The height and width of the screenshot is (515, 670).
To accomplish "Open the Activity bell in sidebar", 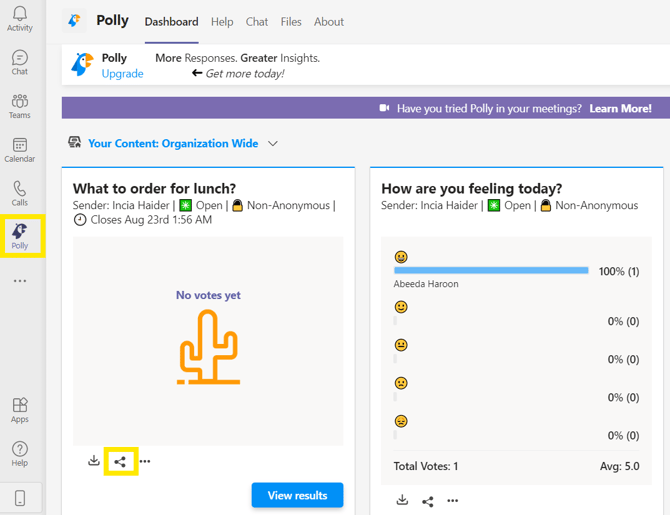I will (20, 19).
